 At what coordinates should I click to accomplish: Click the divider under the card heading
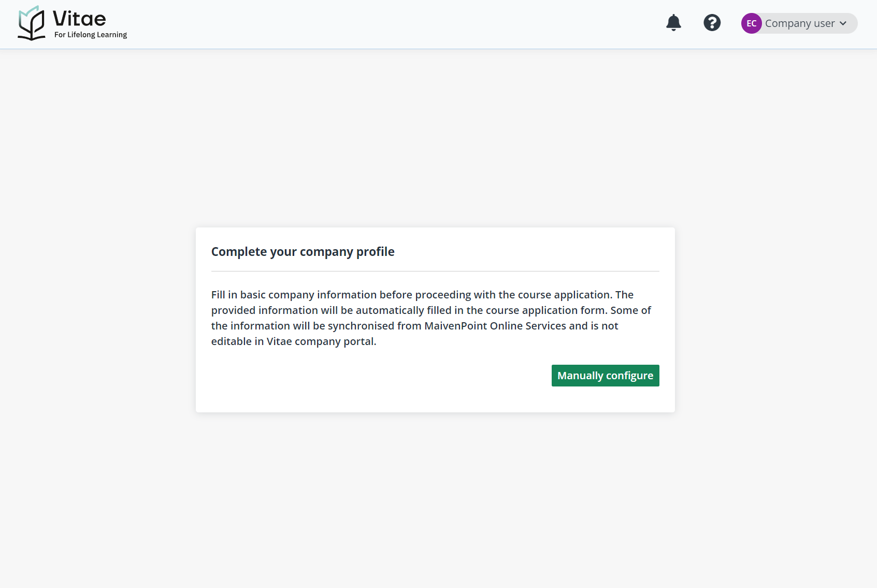[x=435, y=270]
